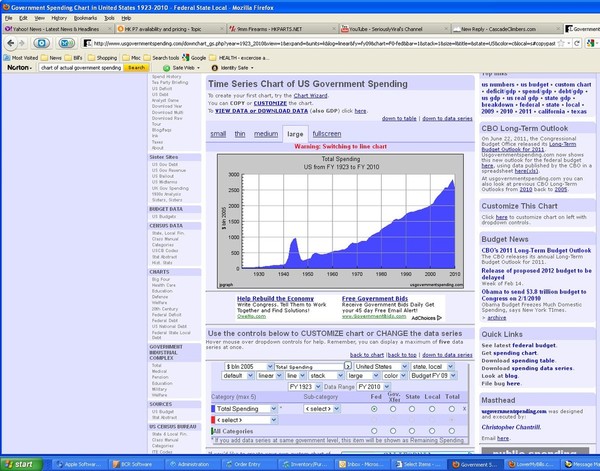
Task: Open the Inbox taskbar item
Action: coord(362,464)
